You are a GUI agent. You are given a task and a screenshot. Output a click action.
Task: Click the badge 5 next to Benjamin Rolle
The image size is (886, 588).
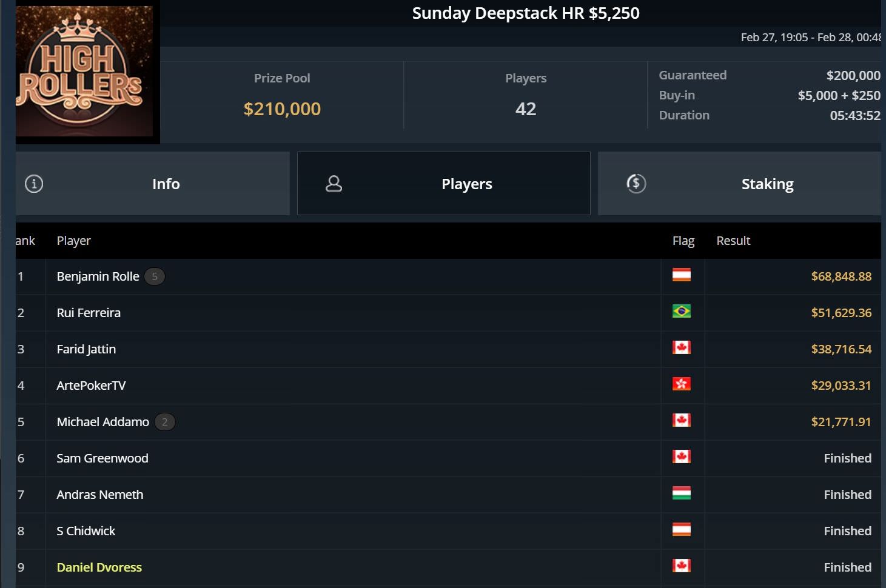(x=155, y=276)
